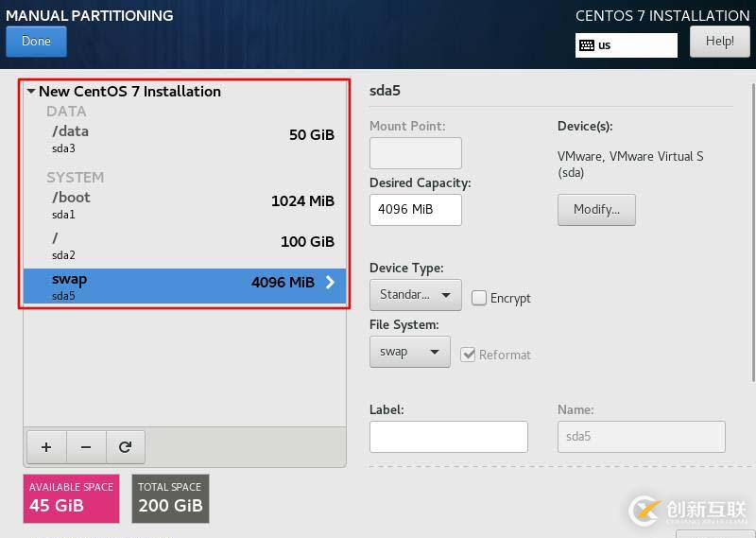Click the 100 GiB size value
Viewport: 756px width, 538px height.
[307, 241]
